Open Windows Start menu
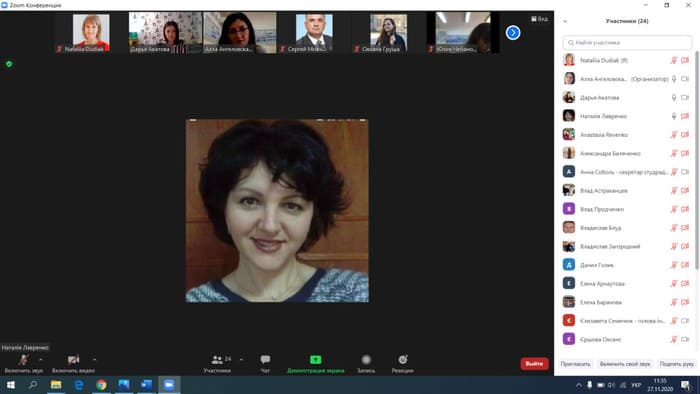 point(11,385)
